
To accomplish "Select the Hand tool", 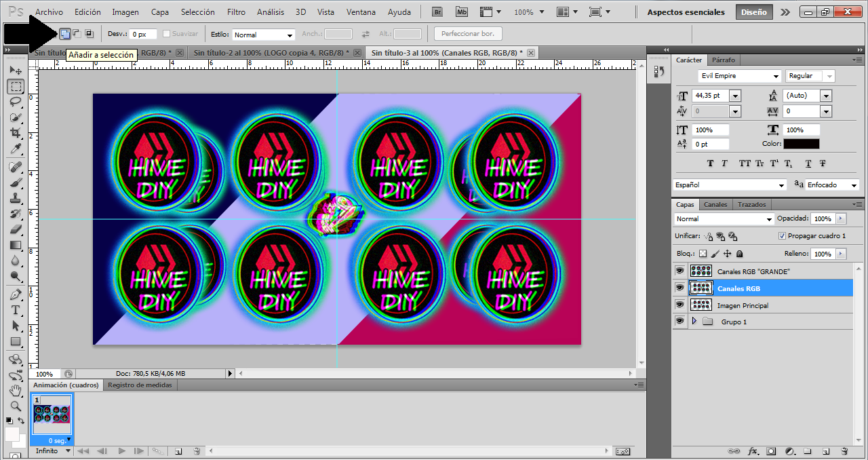I will click(16, 391).
